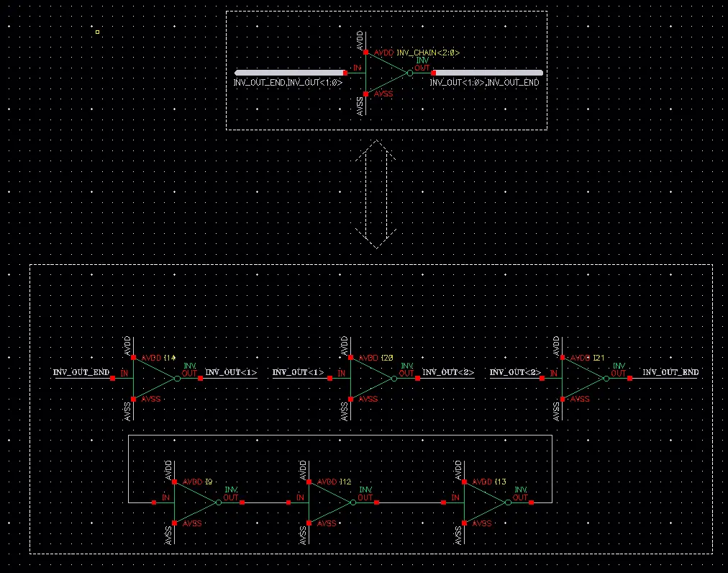728x573 pixels.
Task: Click the IN pin of inverter I20
Action: [329, 379]
